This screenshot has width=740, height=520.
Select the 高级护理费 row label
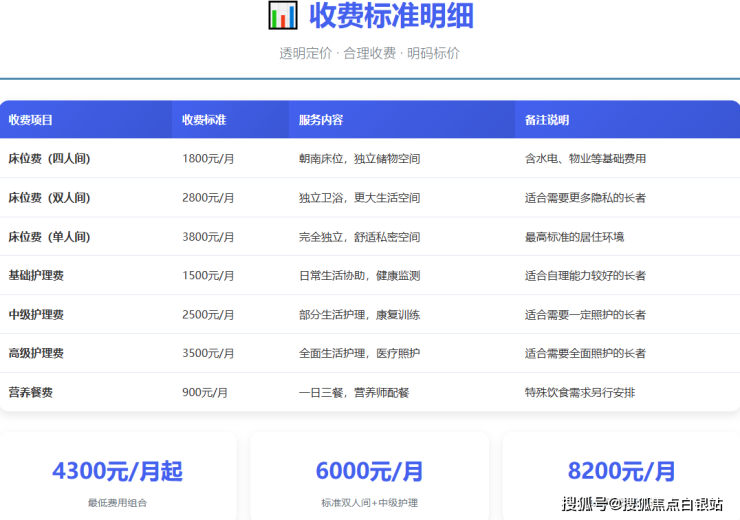(36, 353)
